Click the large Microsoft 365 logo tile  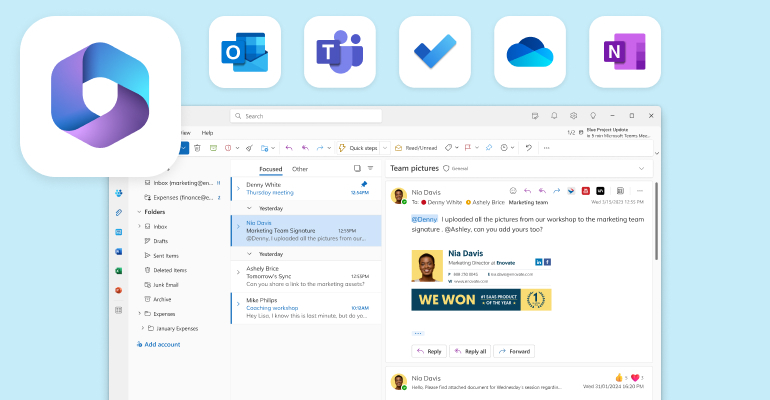[x=100, y=96]
